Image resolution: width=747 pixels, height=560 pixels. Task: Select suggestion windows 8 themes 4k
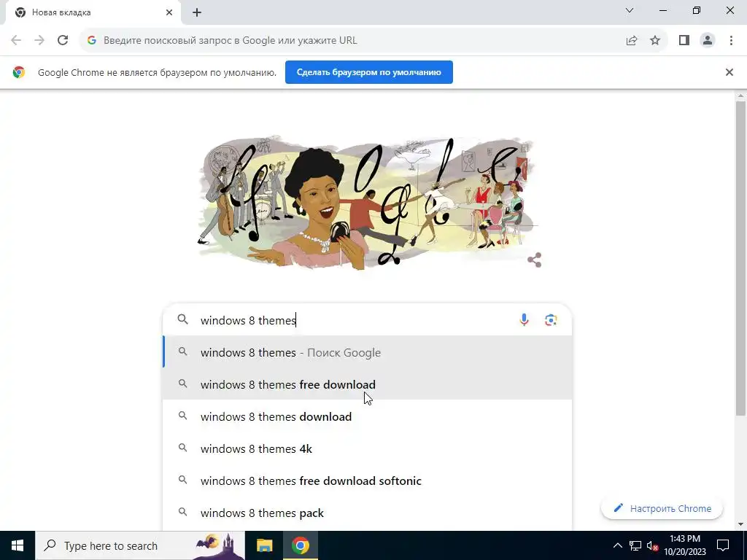(367, 448)
